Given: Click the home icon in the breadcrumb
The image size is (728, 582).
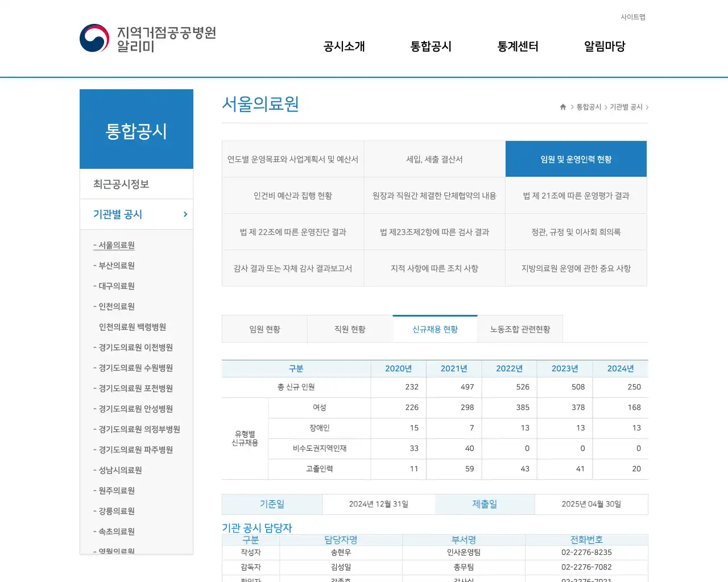Looking at the screenshot, I should point(562,106).
